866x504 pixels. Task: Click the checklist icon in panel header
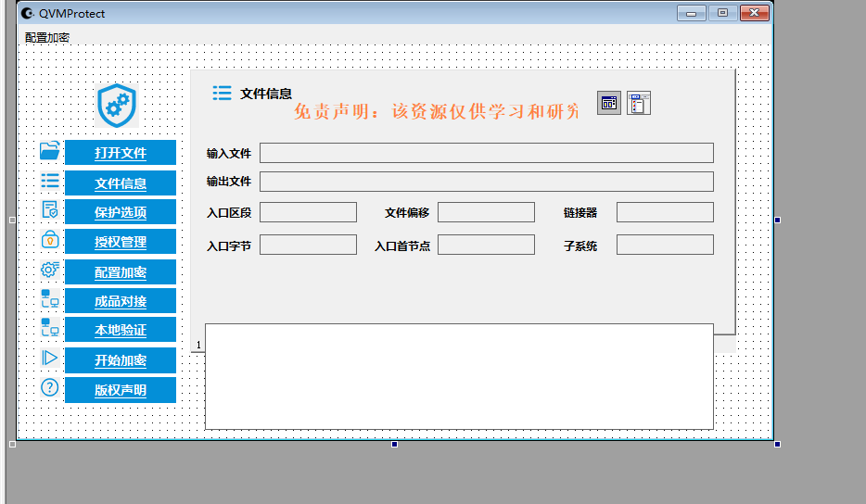point(639,104)
